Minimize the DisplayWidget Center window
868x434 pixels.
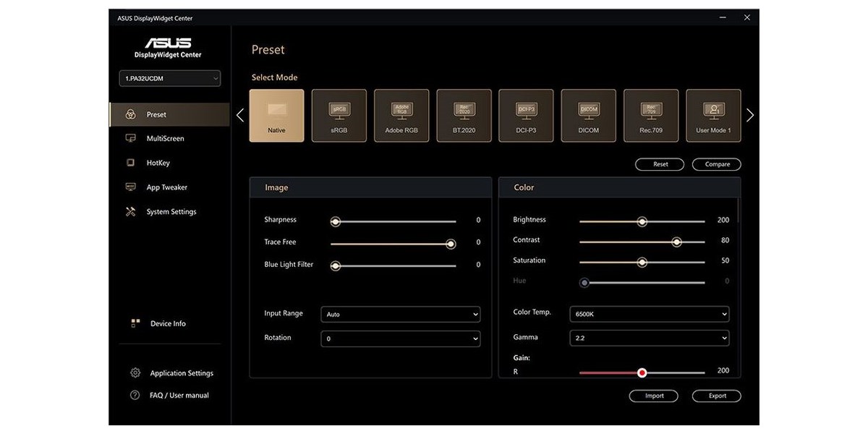tap(722, 17)
